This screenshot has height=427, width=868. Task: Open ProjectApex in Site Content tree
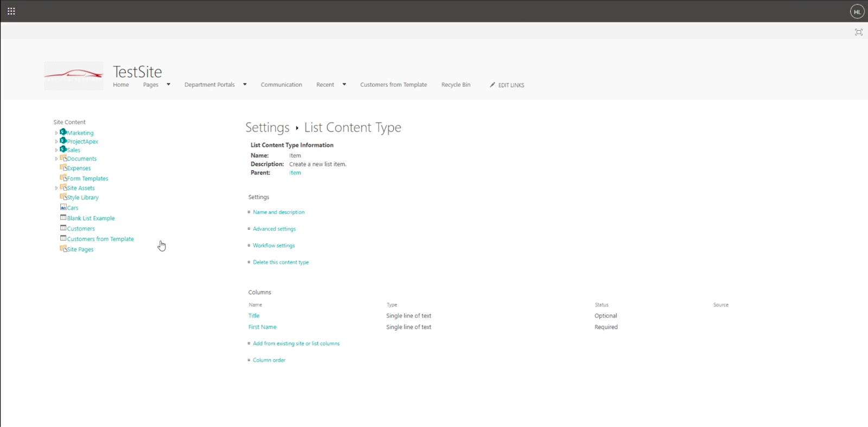(82, 141)
